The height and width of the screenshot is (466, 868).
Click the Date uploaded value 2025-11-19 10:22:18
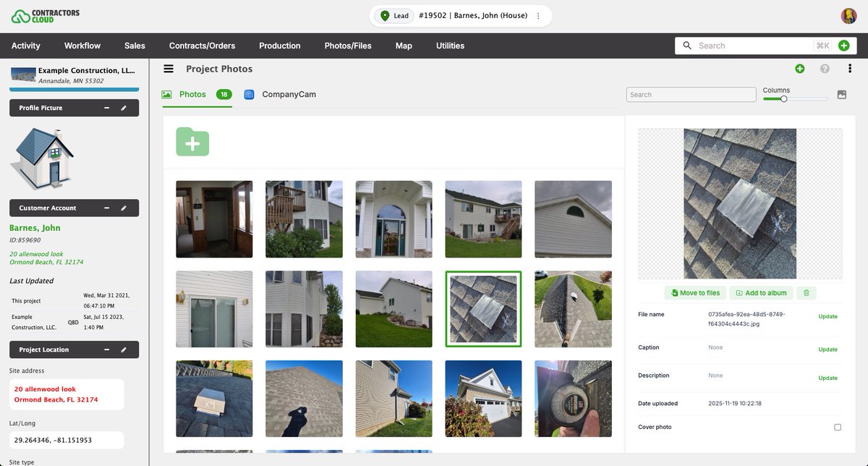click(x=735, y=404)
